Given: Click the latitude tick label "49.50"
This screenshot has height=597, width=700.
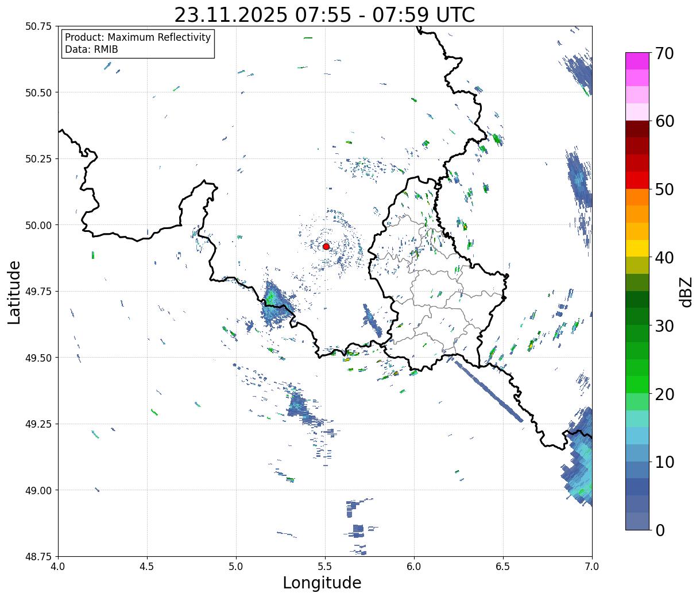Looking at the screenshot, I should tap(38, 358).
